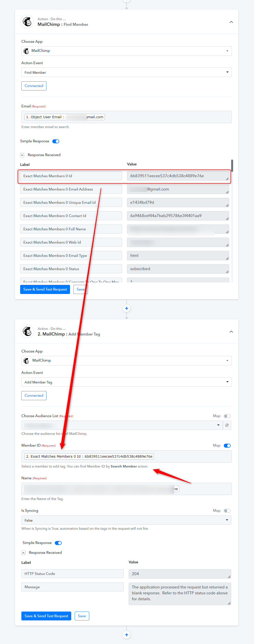Click the response list vertical scrollbar
The image size is (254, 644).
(232, 165)
